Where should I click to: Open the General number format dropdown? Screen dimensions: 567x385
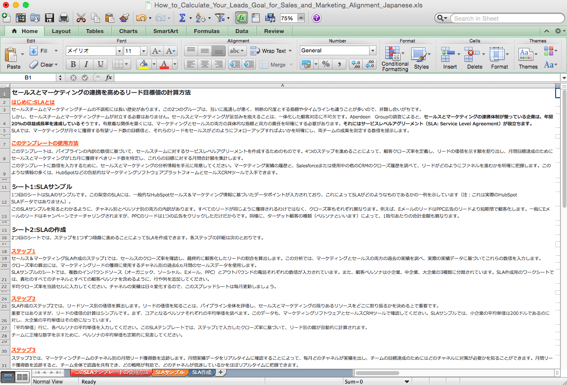372,51
